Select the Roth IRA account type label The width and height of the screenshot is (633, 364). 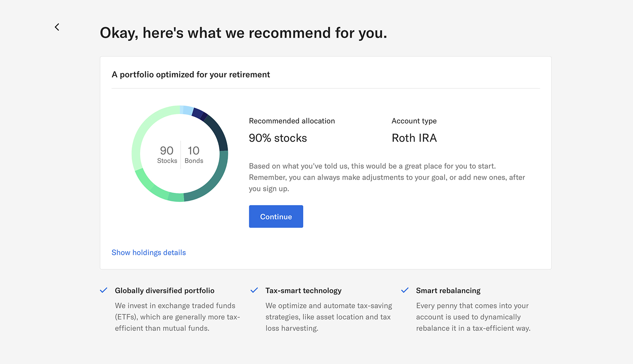pyautogui.click(x=414, y=138)
